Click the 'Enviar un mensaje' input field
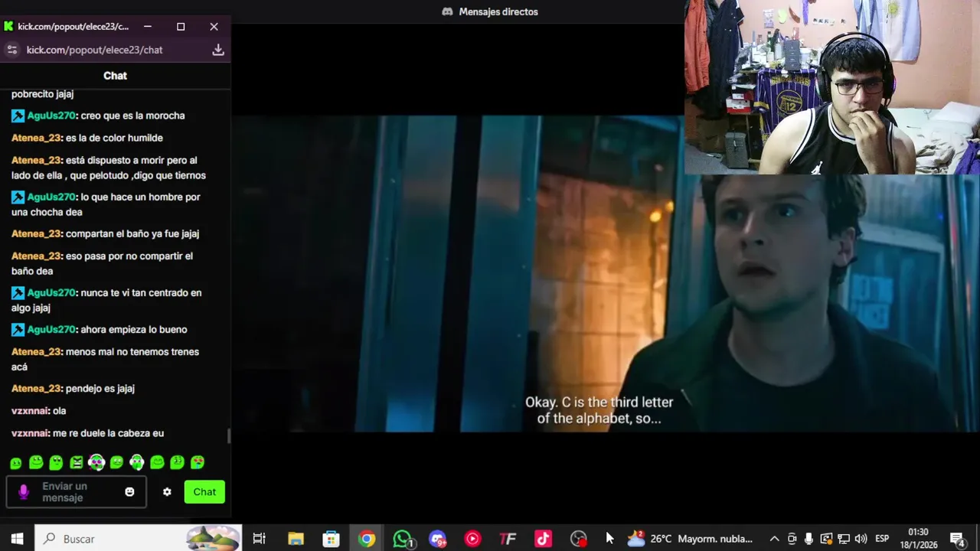 77,492
